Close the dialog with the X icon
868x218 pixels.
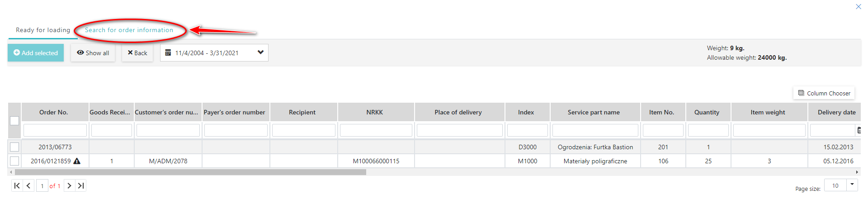click(x=858, y=7)
